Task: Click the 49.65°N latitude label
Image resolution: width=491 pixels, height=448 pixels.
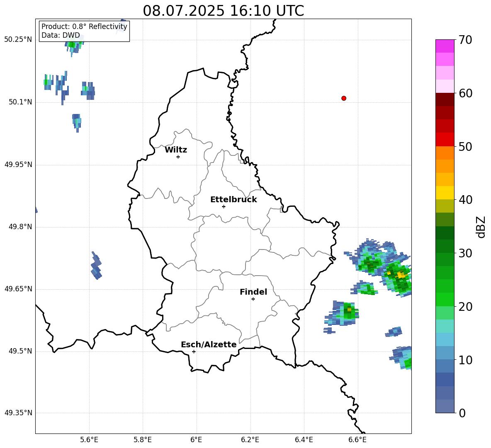Action: 18,289
